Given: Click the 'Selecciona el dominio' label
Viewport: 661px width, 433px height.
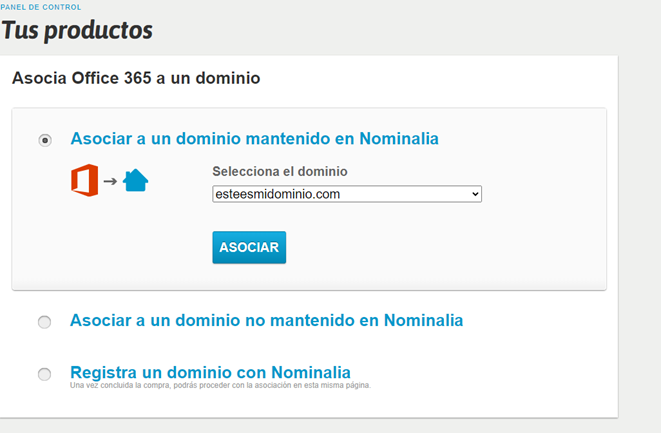Looking at the screenshot, I should (280, 172).
